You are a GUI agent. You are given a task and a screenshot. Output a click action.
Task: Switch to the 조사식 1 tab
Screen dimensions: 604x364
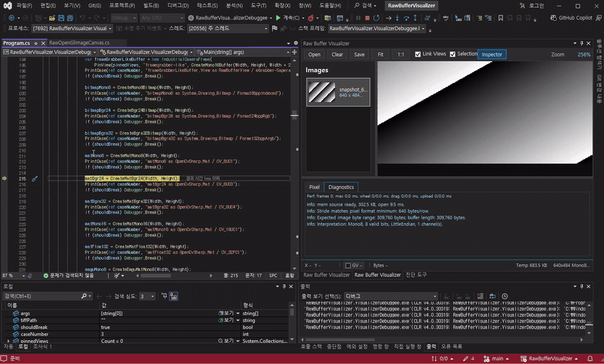click(x=42, y=346)
